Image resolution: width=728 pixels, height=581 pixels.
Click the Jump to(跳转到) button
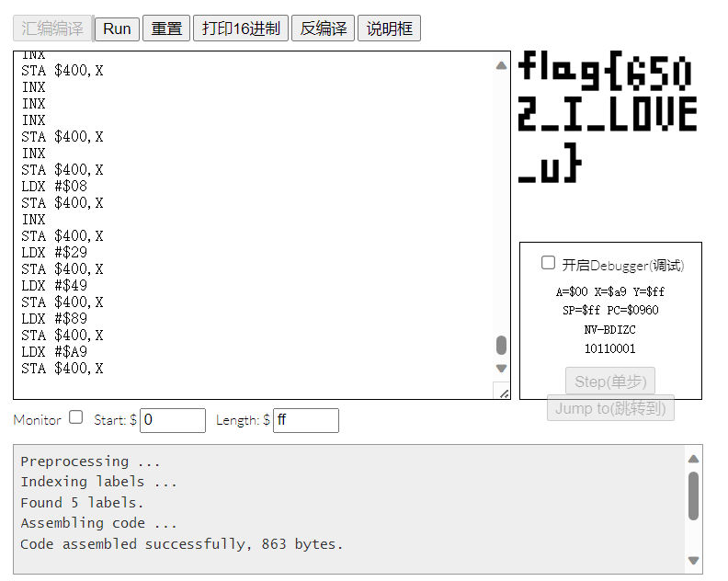pos(610,408)
